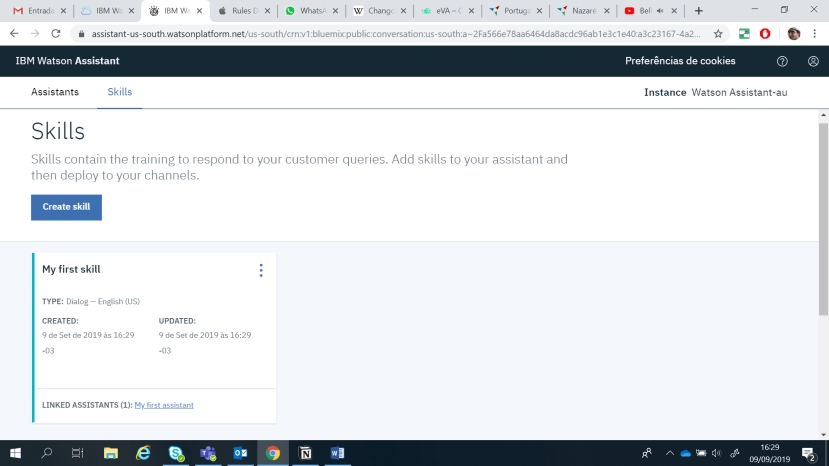Bookmark this page with the star icon

click(x=718, y=33)
